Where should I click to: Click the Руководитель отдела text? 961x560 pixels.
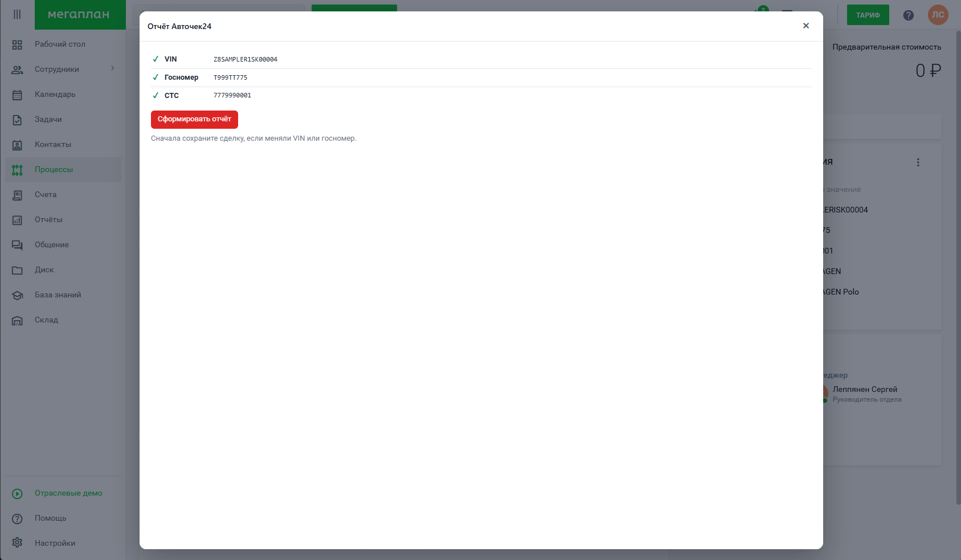(867, 400)
